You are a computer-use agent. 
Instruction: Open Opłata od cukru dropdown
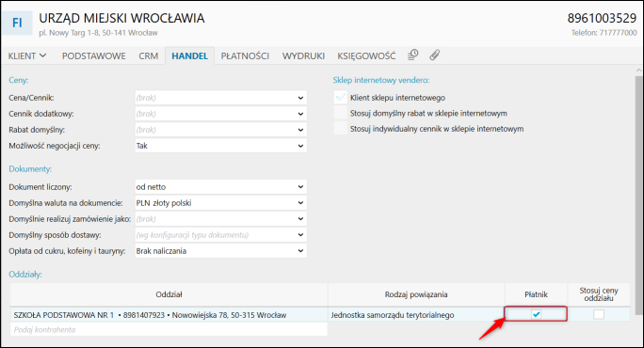221,251
